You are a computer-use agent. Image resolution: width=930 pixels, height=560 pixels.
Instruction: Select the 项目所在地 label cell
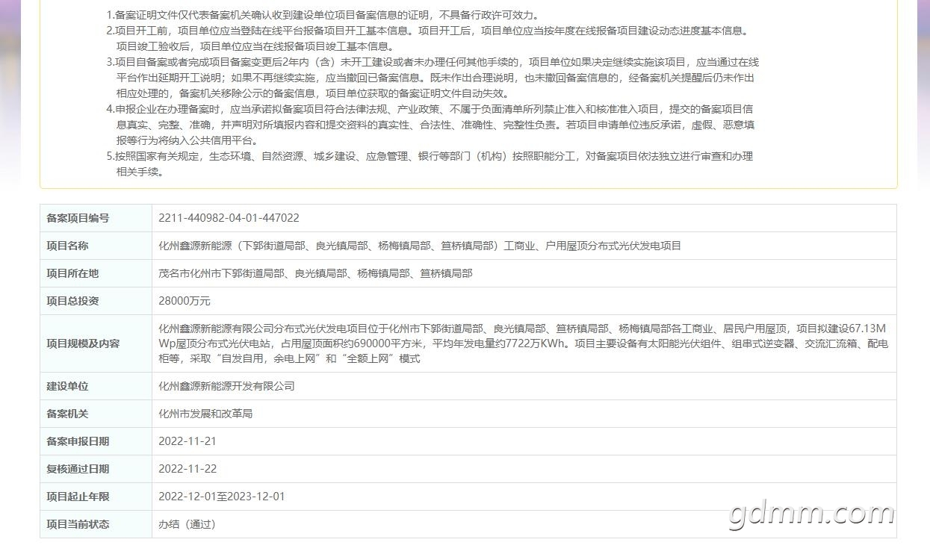(x=72, y=273)
